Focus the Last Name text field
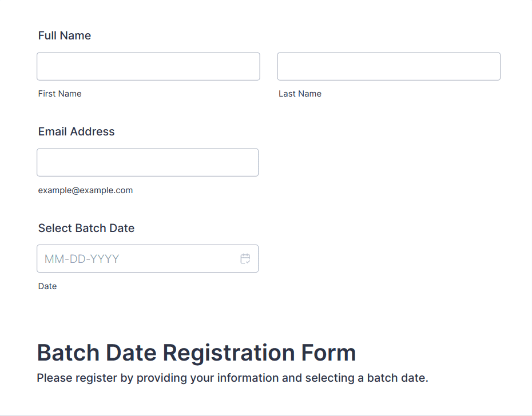Image resolution: width=532 pixels, height=416 pixels. (x=388, y=66)
